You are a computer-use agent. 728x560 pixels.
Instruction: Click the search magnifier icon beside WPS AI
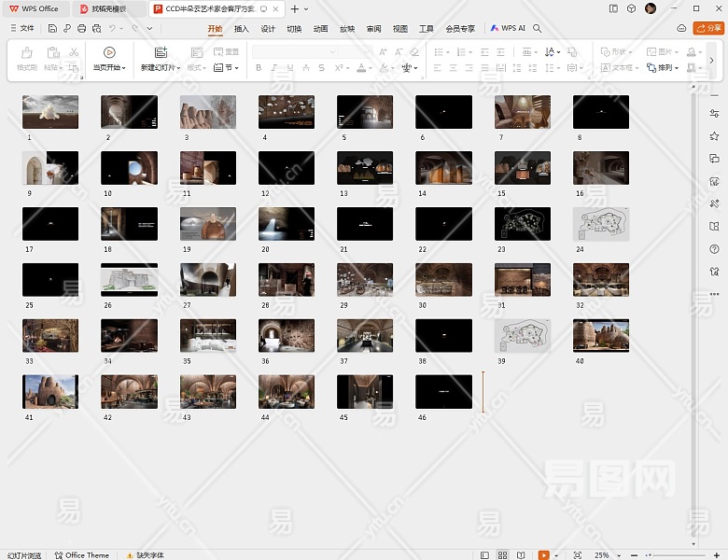539,29
